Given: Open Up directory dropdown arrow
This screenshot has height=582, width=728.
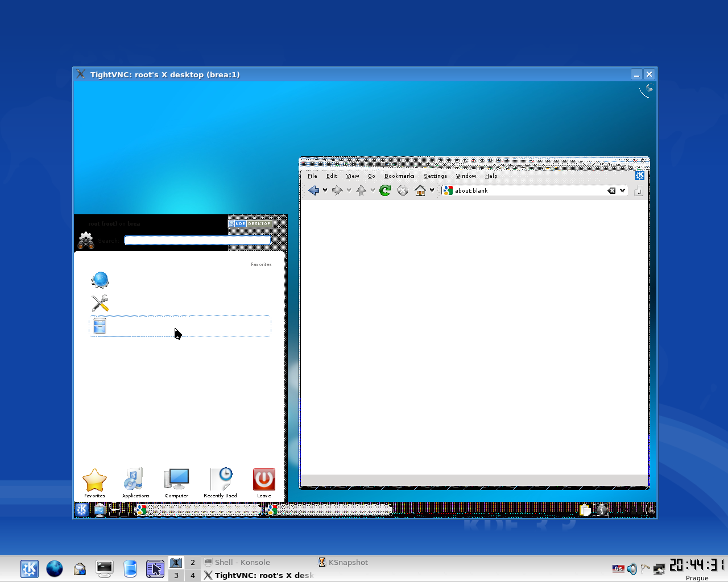Looking at the screenshot, I should coord(373,190).
